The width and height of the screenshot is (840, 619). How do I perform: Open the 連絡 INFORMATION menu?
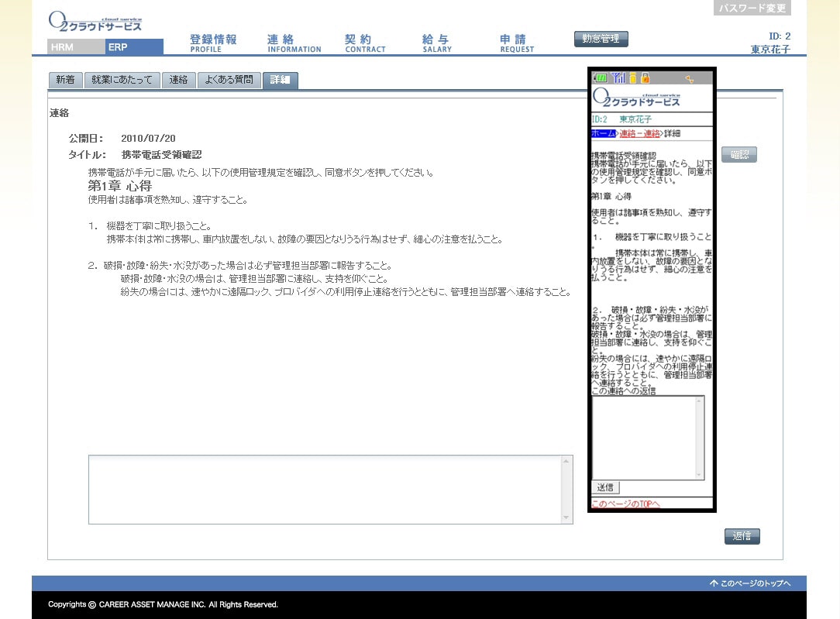pos(294,43)
